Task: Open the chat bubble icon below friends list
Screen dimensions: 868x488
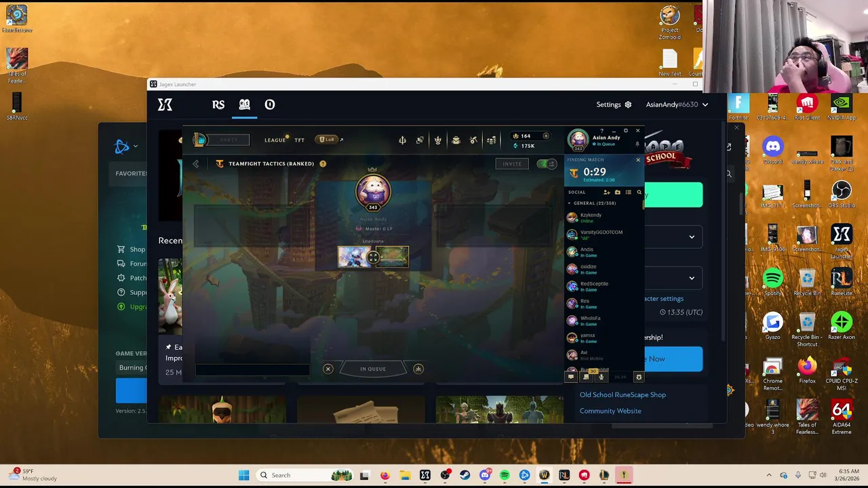Action: click(x=571, y=377)
